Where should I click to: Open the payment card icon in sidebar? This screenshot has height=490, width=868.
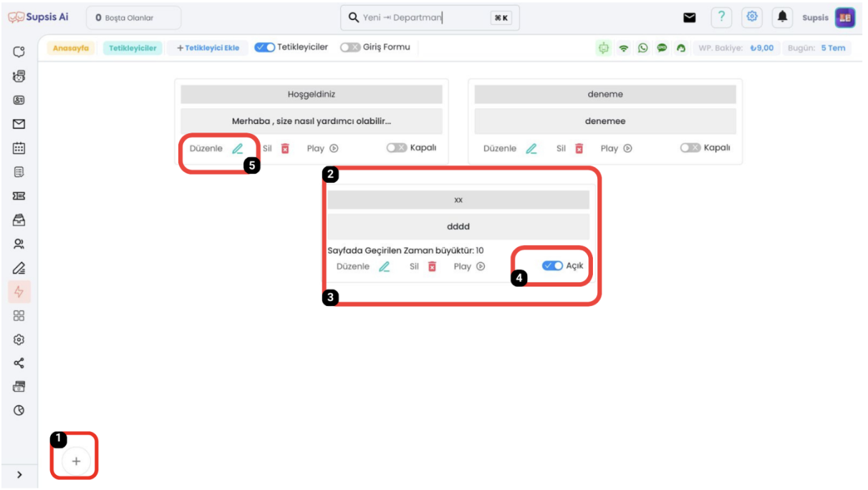tap(19, 387)
